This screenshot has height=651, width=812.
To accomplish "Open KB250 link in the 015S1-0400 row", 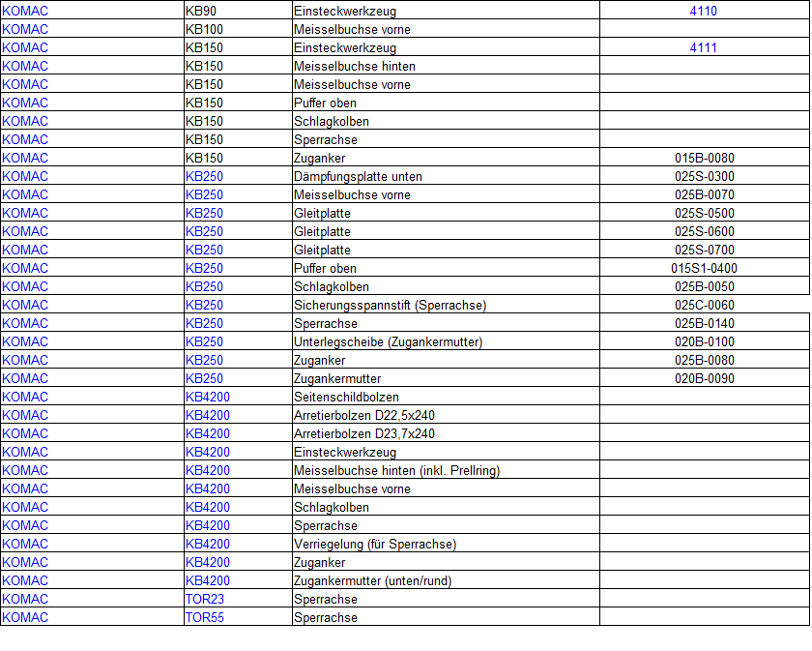I will point(204,269).
